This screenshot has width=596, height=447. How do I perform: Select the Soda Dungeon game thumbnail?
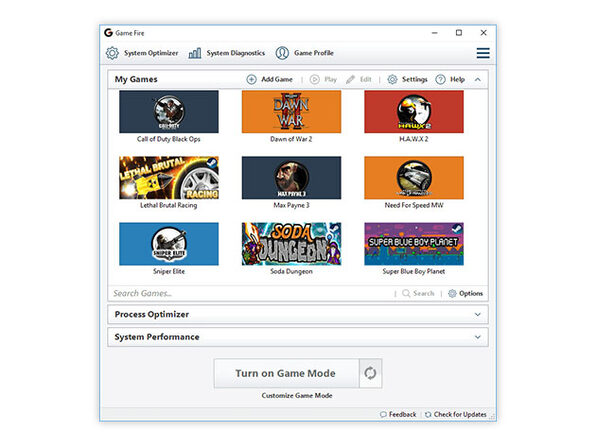[292, 244]
